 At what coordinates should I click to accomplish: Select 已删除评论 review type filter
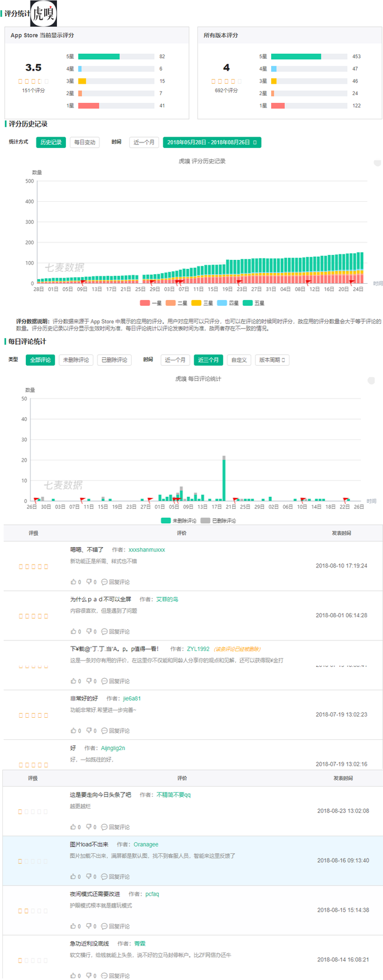(114, 360)
